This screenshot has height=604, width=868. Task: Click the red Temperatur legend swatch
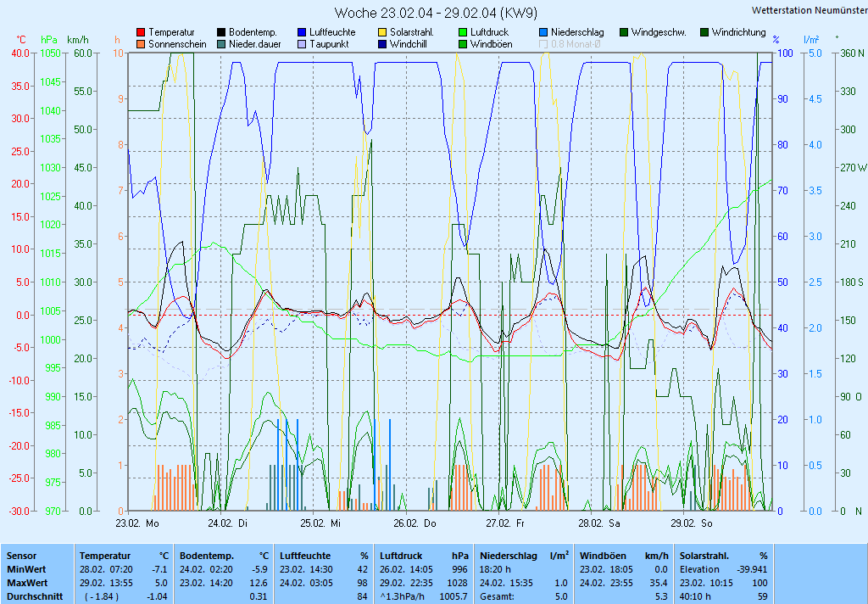141,33
